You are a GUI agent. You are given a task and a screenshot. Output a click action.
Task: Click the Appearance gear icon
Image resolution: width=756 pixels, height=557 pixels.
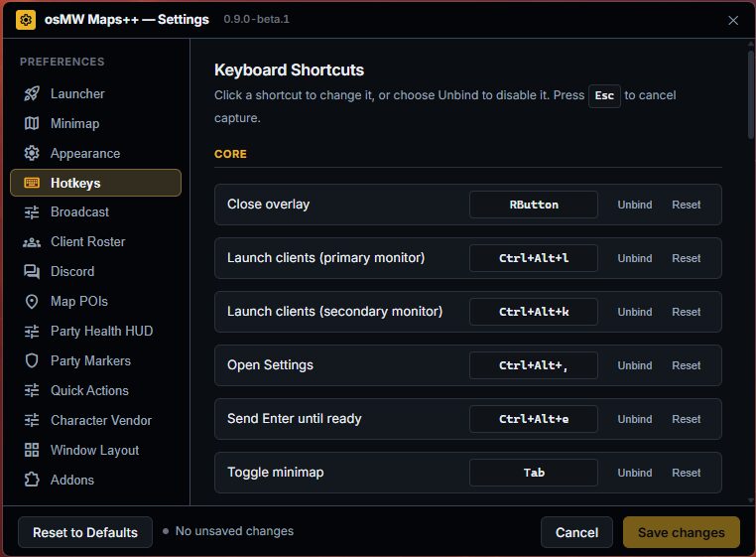tap(32, 153)
